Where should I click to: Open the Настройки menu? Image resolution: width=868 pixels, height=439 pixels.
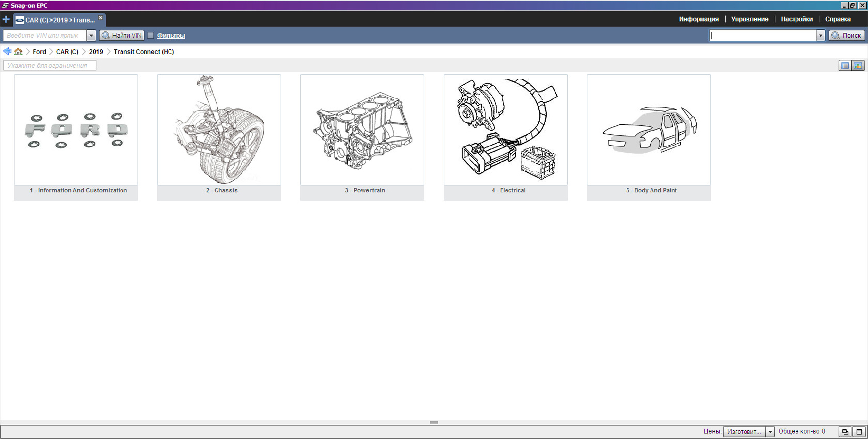(796, 19)
